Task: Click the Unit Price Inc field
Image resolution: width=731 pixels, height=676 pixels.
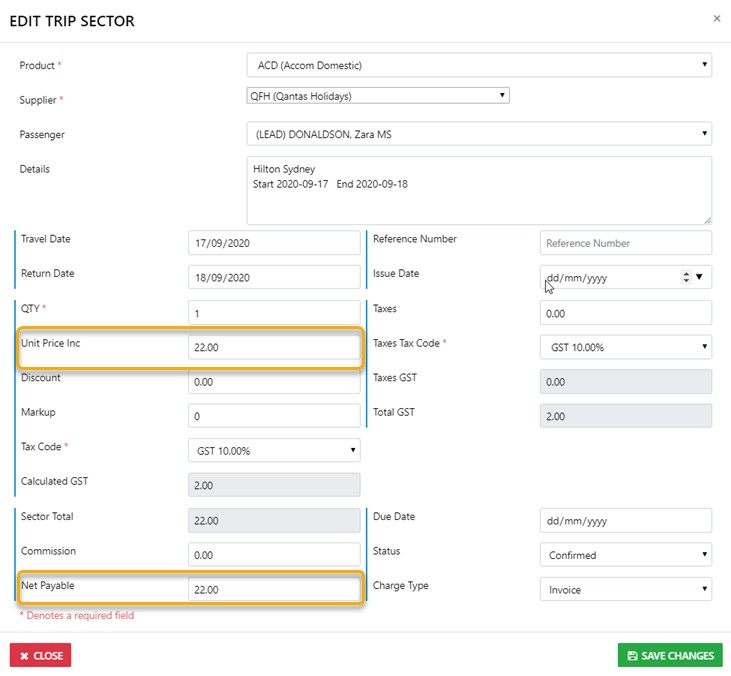Action: (274, 348)
